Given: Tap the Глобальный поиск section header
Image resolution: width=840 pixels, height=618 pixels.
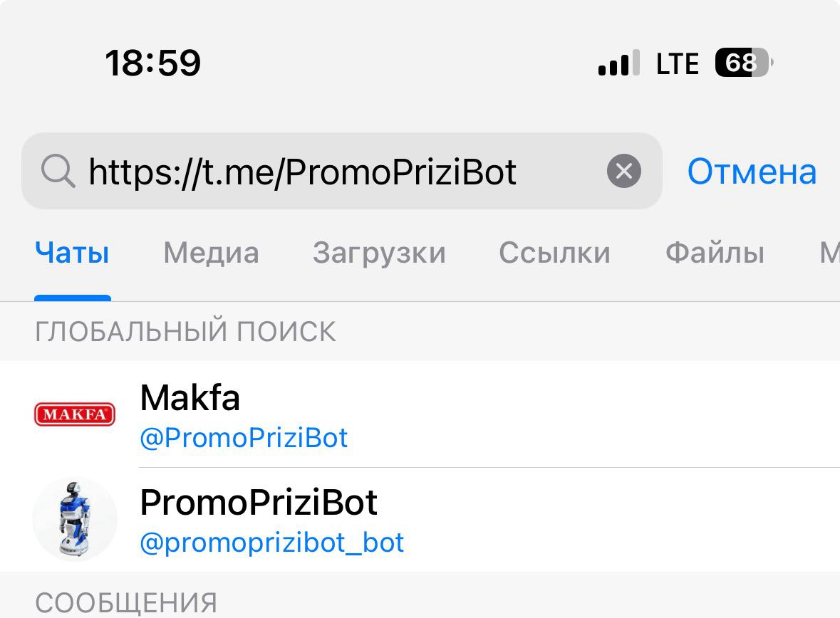Looking at the screenshot, I should point(185,332).
